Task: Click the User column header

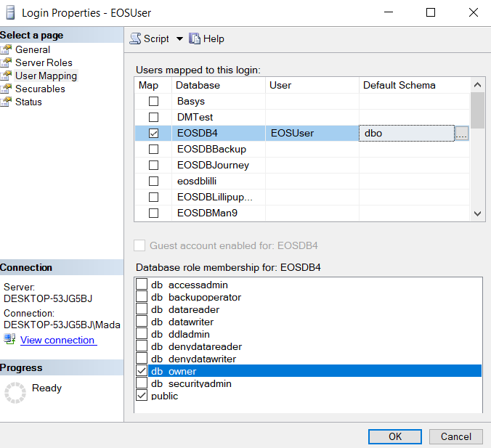Action: point(312,85)
